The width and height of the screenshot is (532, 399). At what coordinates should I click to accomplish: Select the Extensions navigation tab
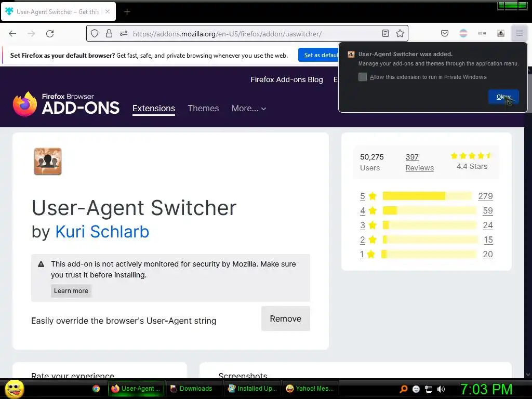coord(154,108)
